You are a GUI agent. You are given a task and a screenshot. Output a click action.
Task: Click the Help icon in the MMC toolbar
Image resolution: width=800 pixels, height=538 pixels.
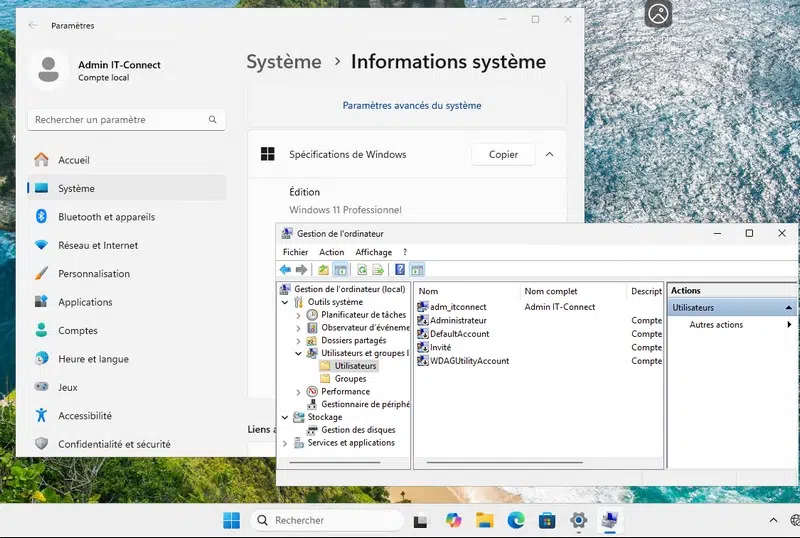pos(400,270)
